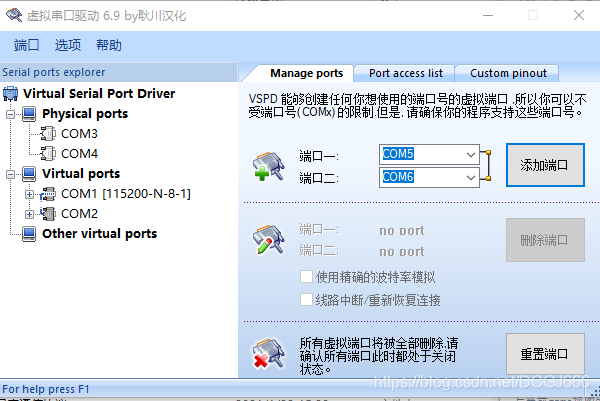Click the edit-port connector icon with pencil
The height and width of the screenshot is (401, 600).
(269, 240)
